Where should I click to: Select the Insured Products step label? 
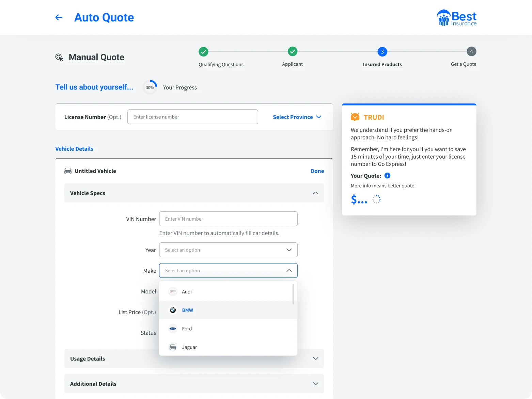(382, 64)
